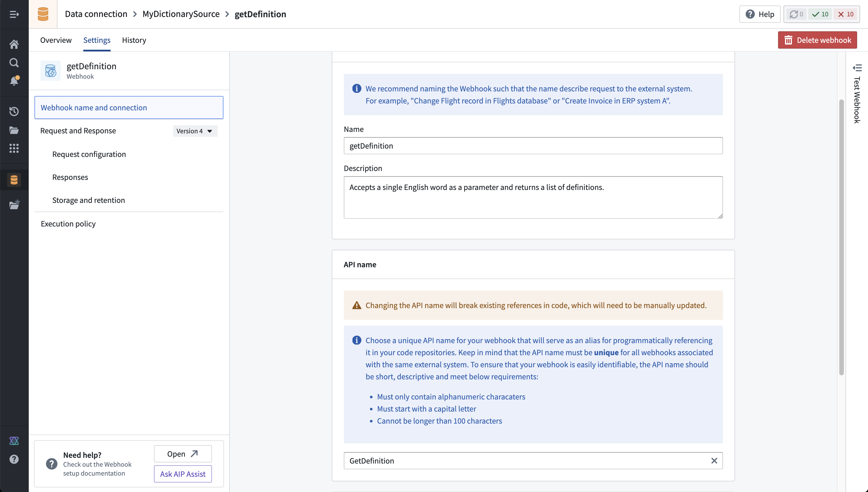This screenshot has width=868, height=492.
Task: Clear the API name field with X
Action: 714,461
